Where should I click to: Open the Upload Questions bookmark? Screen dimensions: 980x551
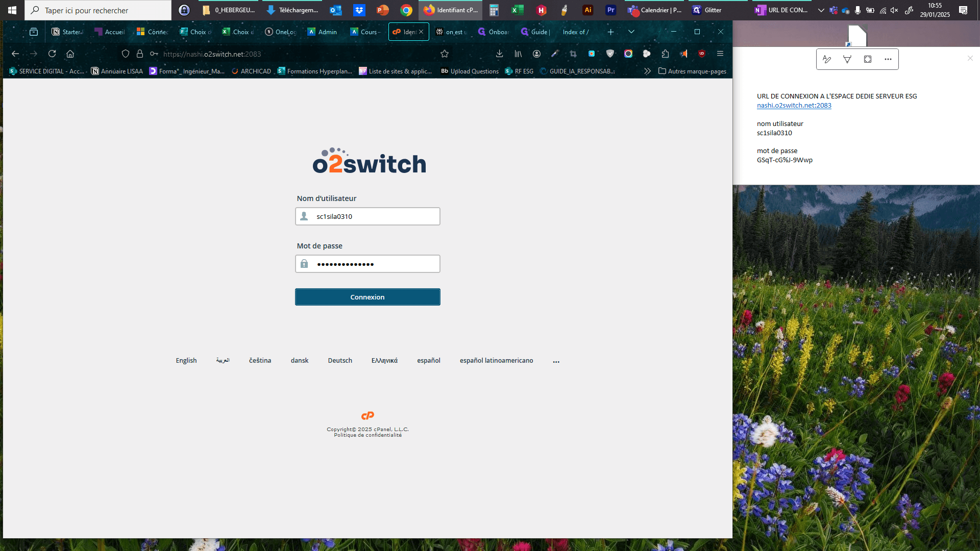coord(470,71)
